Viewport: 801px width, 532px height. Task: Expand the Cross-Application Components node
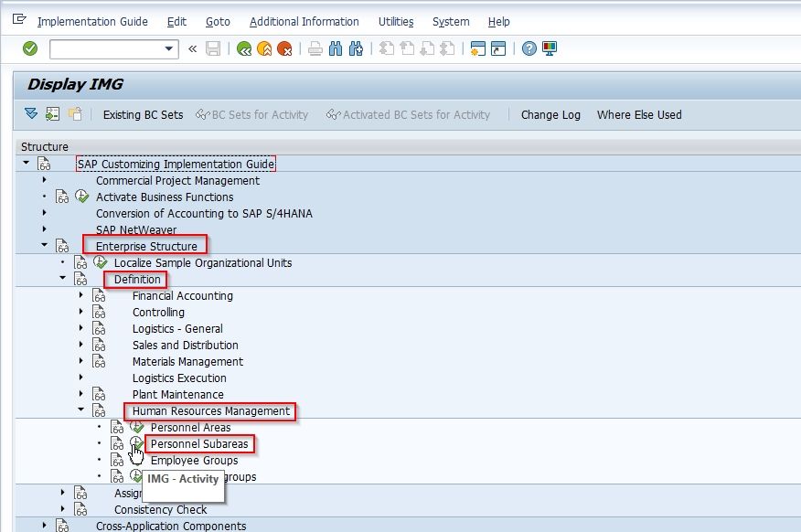(45, 525)
